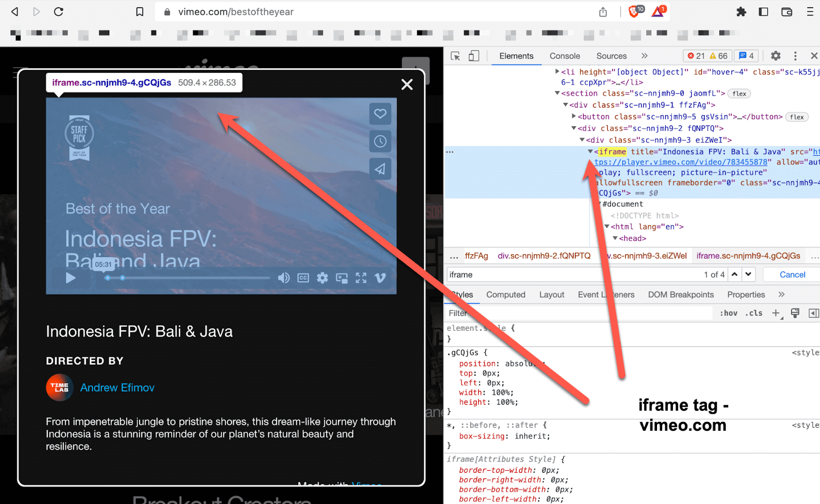Open the Layout tab

click(x=551, y=295)
